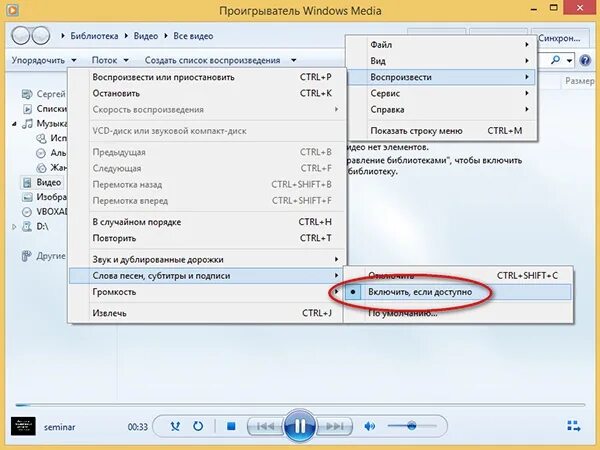This screenshot has height=450, width=600.
Task: Open the 'Справка' menu item
Action: (441, 109)
